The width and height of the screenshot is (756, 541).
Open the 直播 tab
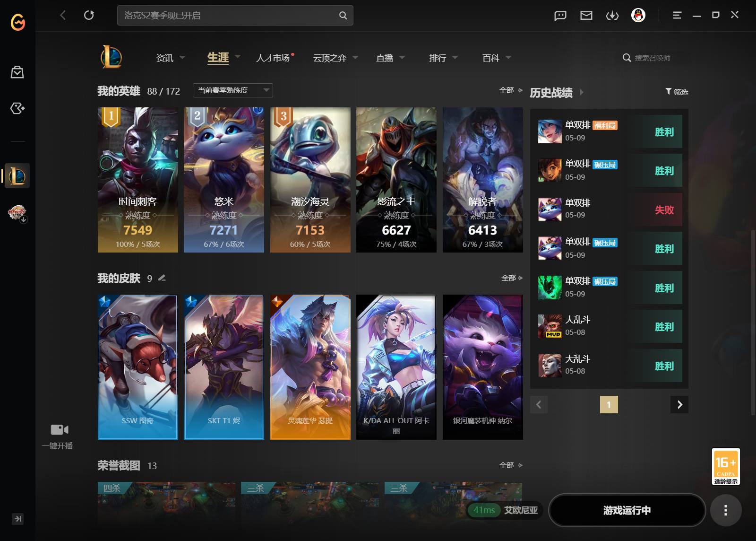[x=385, y=58]
